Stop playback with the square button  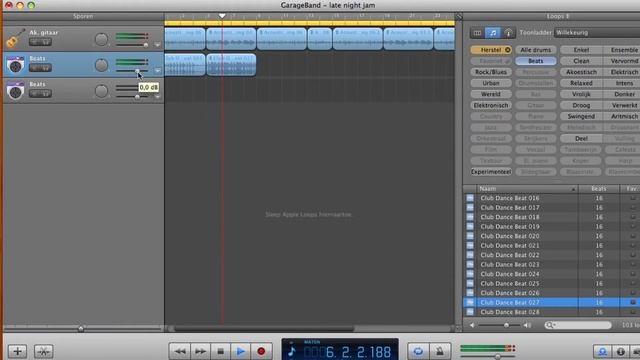pos(221,351)
